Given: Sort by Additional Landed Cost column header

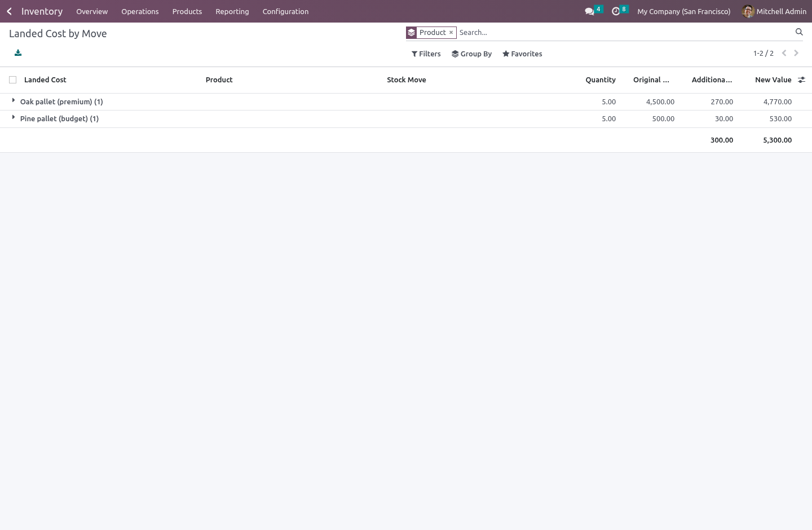Looking at the screenshot, I should (x=712, y=80).
